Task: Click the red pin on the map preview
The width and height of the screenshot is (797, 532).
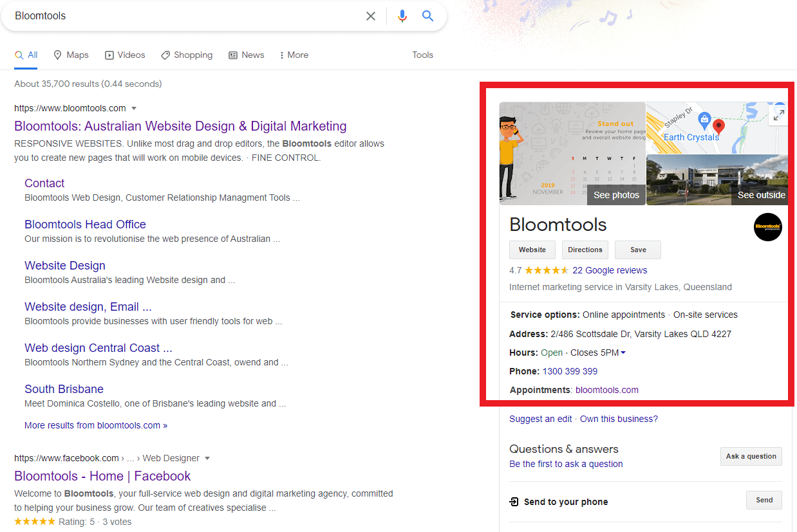Action: [x=718, y=125]
